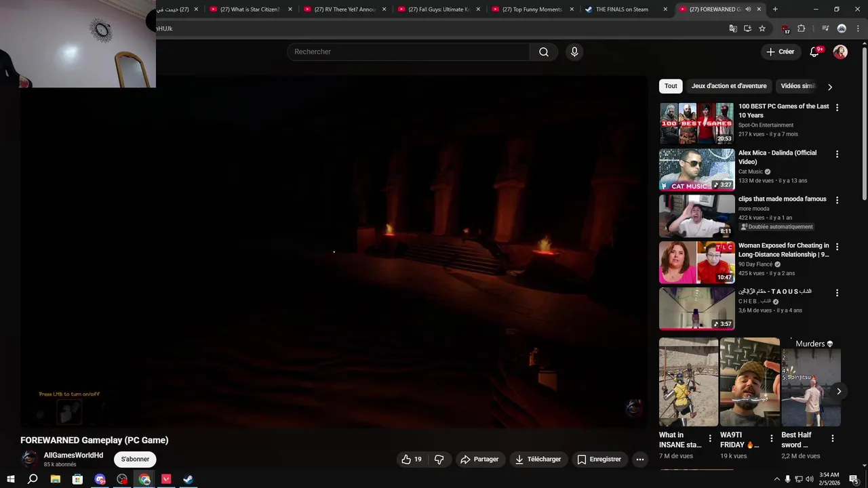Open Discord from taskbar
Image resolution: width=868 pixels, height=488 pixels.
pos(100,479)
